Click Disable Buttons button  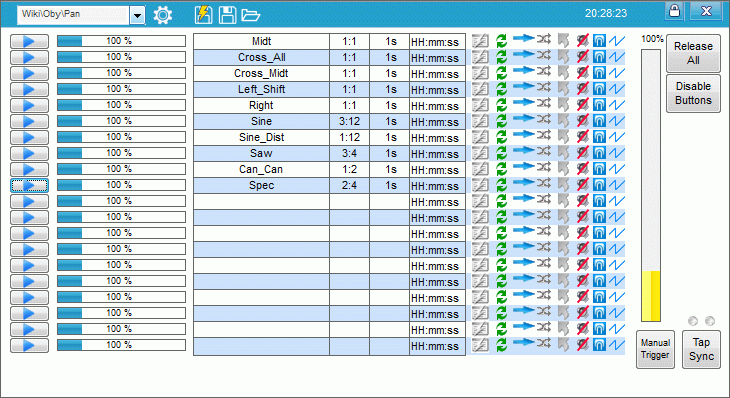coord(693,93)
